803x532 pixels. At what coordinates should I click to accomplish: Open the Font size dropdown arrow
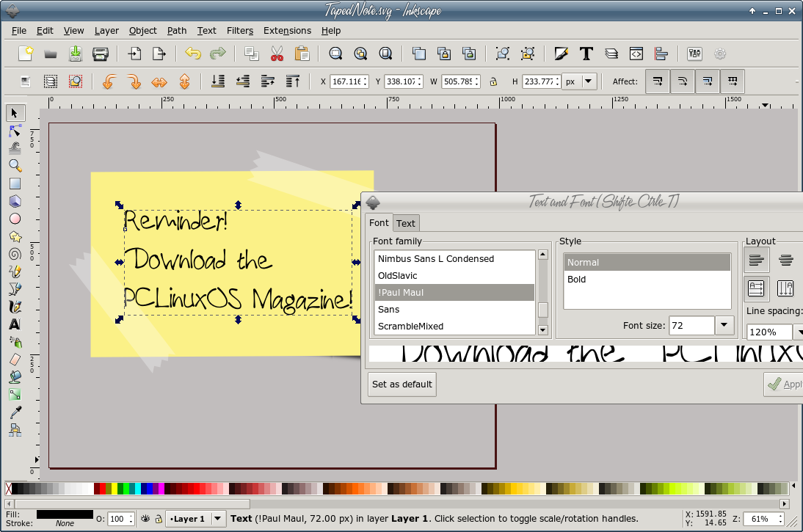pos(724,325)
